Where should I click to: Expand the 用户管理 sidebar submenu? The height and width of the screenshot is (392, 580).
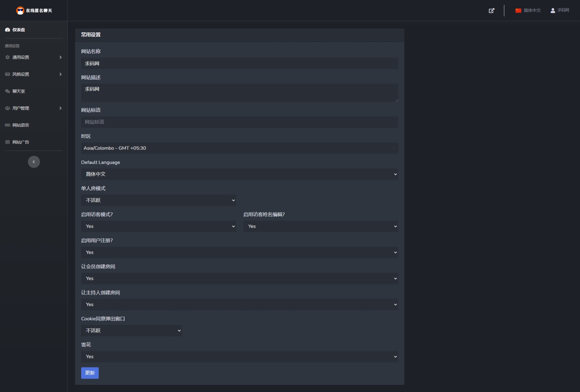(x=60, y=108)
